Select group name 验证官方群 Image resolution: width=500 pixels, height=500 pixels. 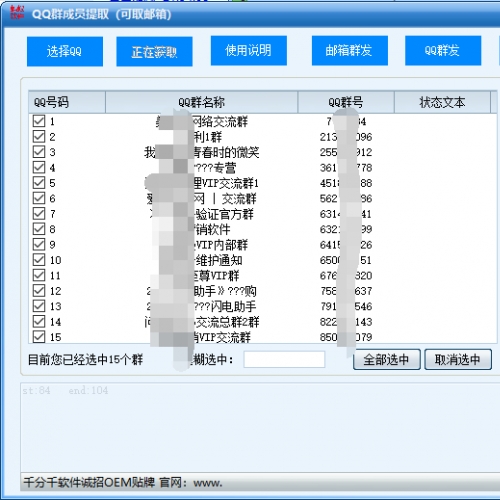coord(224,214)
